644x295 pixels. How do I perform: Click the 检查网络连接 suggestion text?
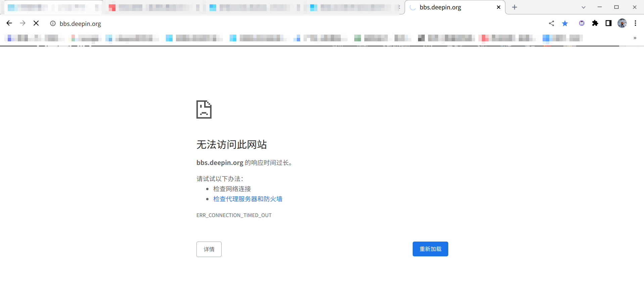(232, 189)
